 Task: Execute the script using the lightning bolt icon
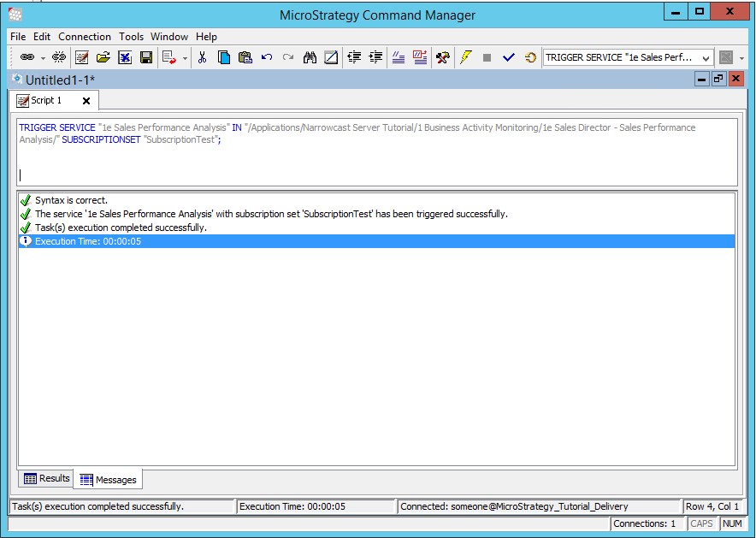(467, 57)
